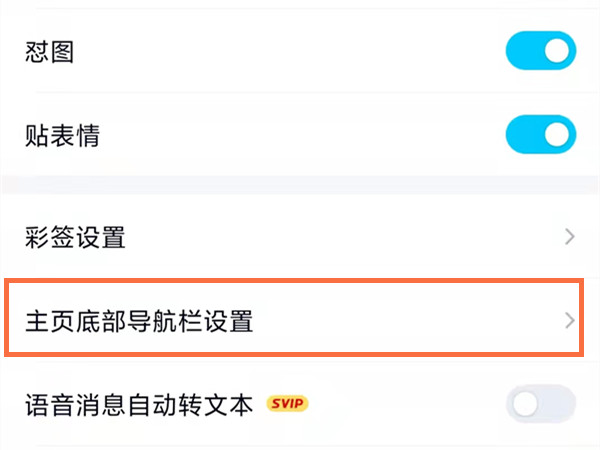Click gray divider above 彩签设置
The width and height of the screenshot is (600, 450).
(300, 185)
